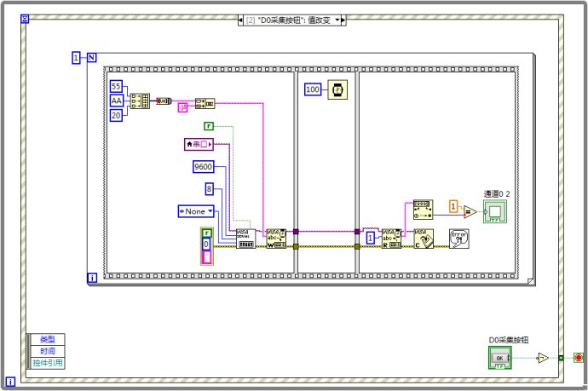Click the Build Array function node
The height and width of the screenshot is (391, 588).
tap(140, 101)
